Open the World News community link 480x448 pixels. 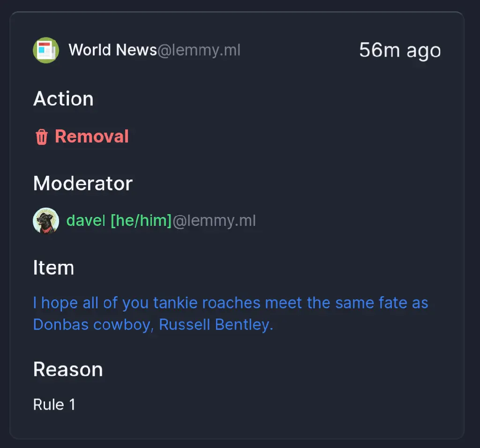click(x=112, y=50)
